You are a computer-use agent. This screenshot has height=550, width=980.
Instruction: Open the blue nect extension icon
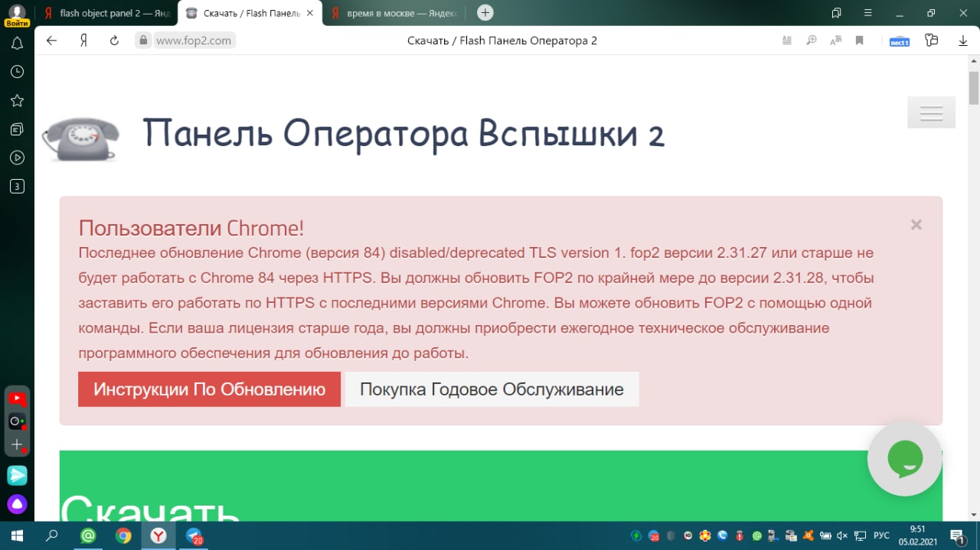point(899,41)
